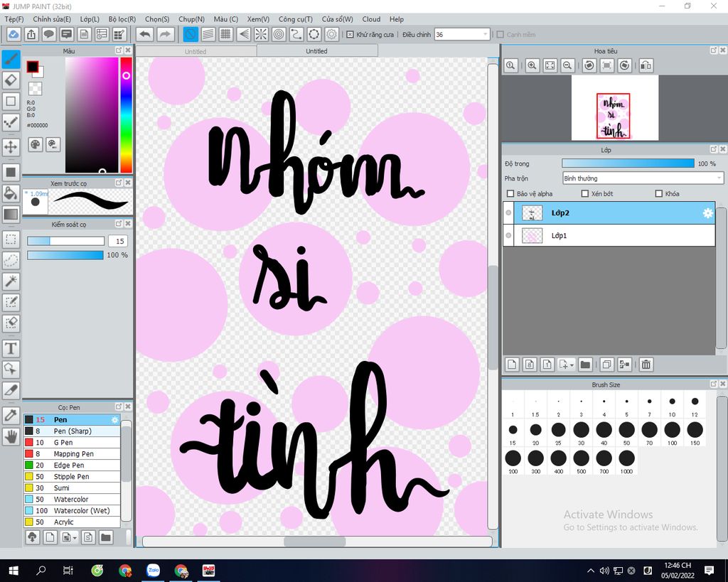Select the Gradient tool

tap(11, 214)
